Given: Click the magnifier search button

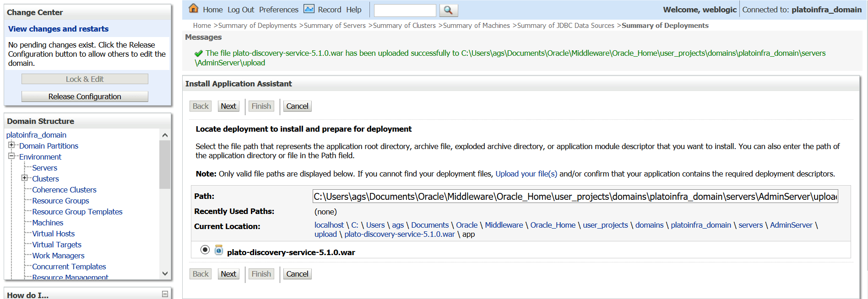Looking at the screenshot, I should tap(449, 10).
